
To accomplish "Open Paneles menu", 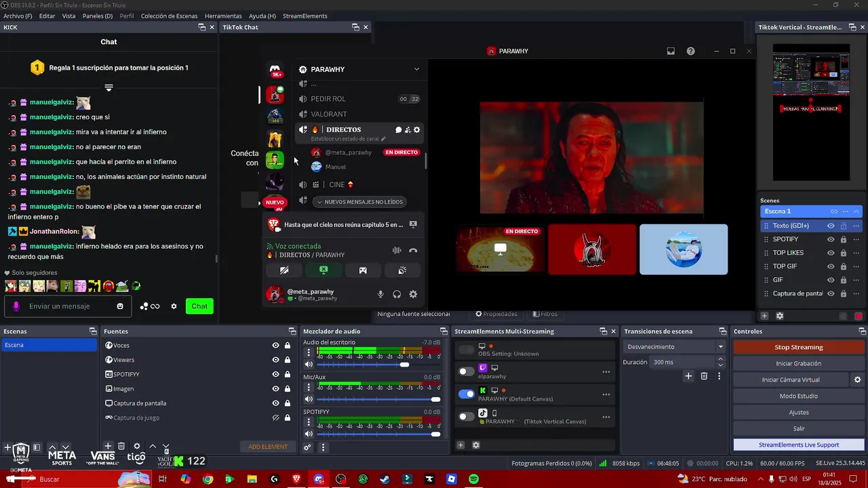I will 98,16.
